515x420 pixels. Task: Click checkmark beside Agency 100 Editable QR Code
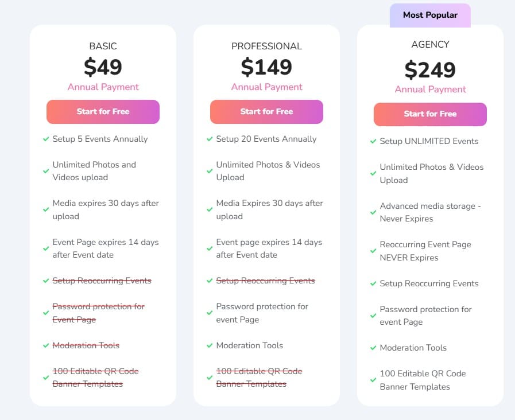click(373, 380)
